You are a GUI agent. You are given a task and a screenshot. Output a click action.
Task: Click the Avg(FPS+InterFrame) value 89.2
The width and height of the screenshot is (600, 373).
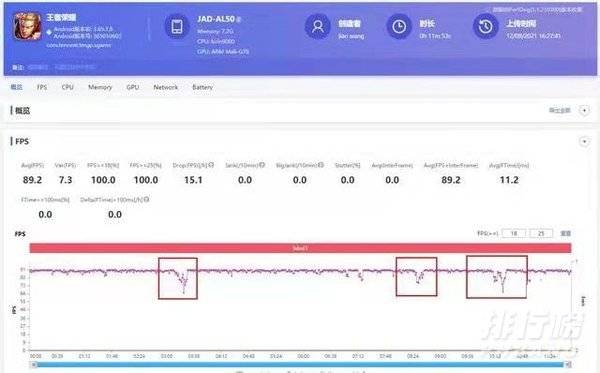coord(451,180)
